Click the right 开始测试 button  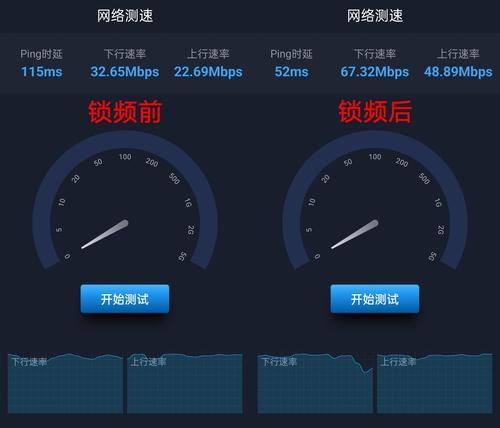click(x=375, y=299)
